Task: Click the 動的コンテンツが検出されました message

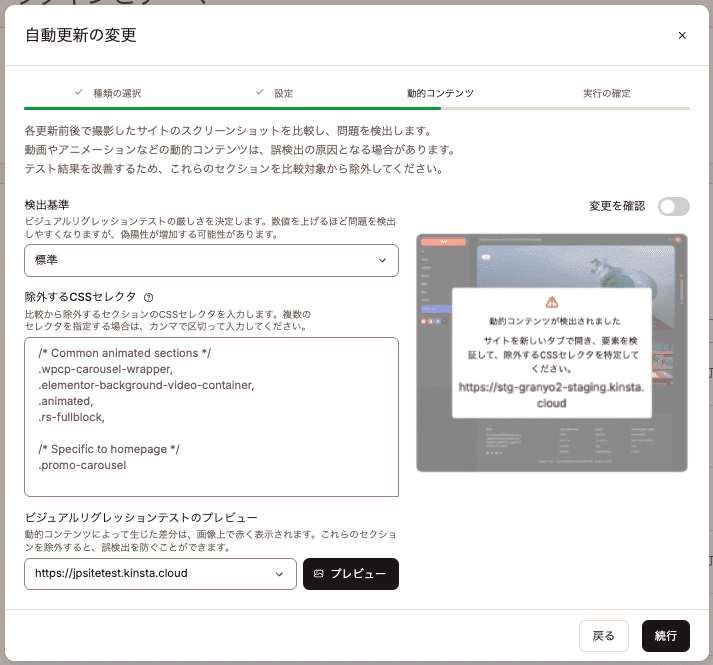Action: click(555, 321)
